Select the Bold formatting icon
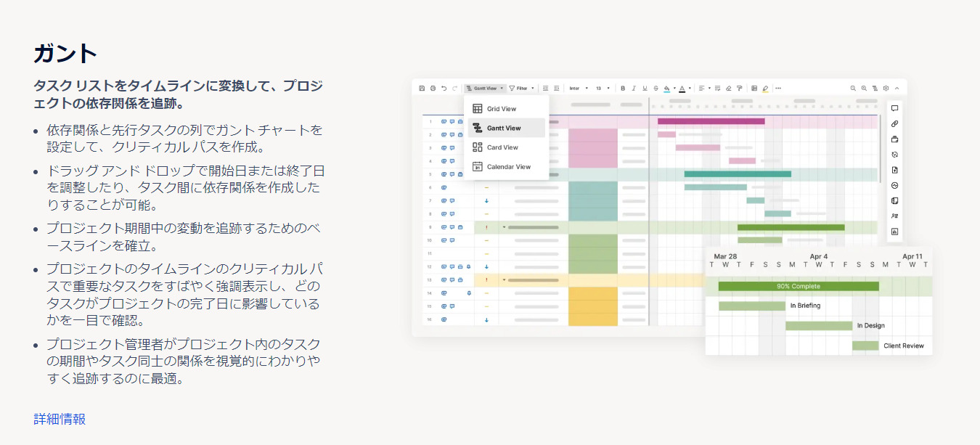980x445 pixels. [623, 87]
